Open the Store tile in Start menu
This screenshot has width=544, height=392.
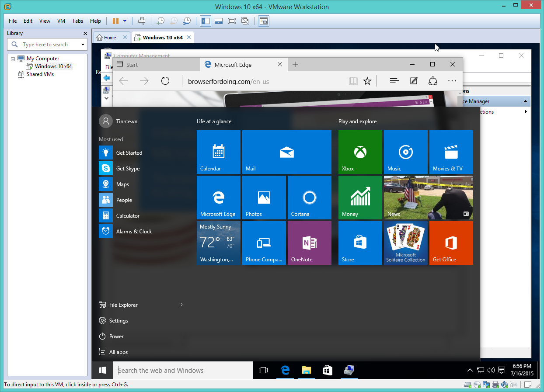click(360, 243)
